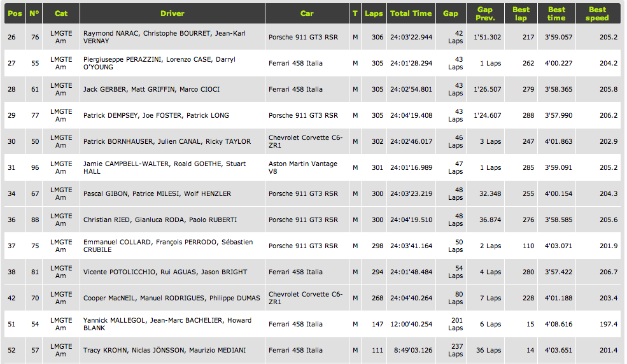The width and height of the screenshot is (627, 364).
Task: Select total time 24:03'22.944
Action: (411, 37)
